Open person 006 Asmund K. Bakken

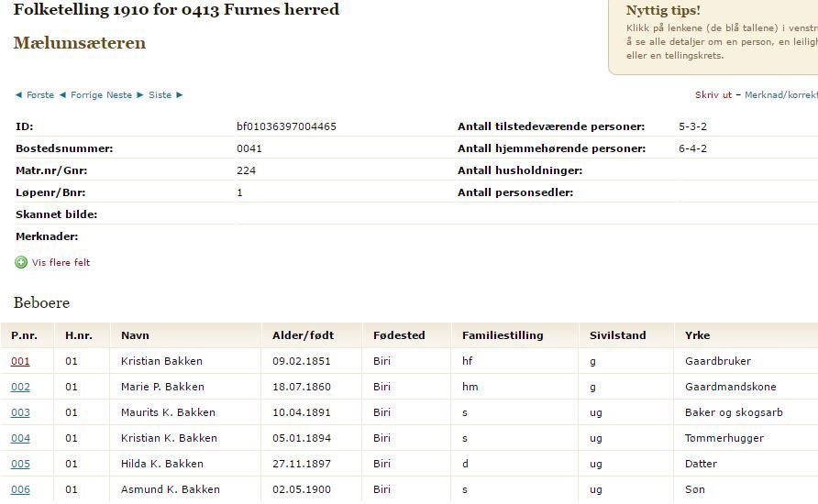click(20, 489)
